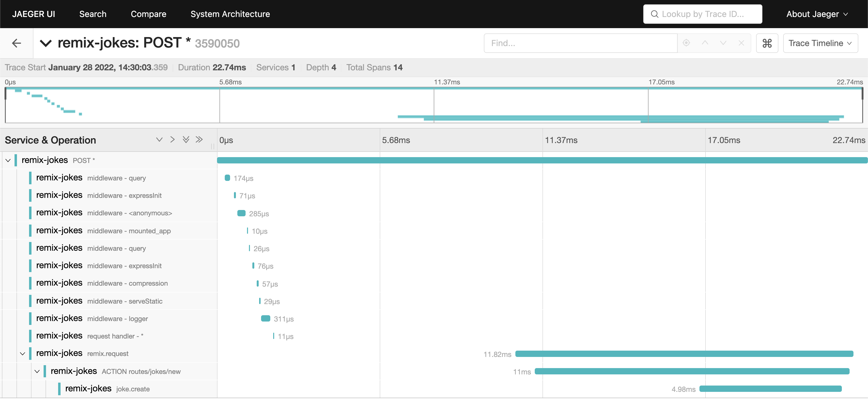Collapse all spans with double down chevron
868x403 pixels.
186,140
